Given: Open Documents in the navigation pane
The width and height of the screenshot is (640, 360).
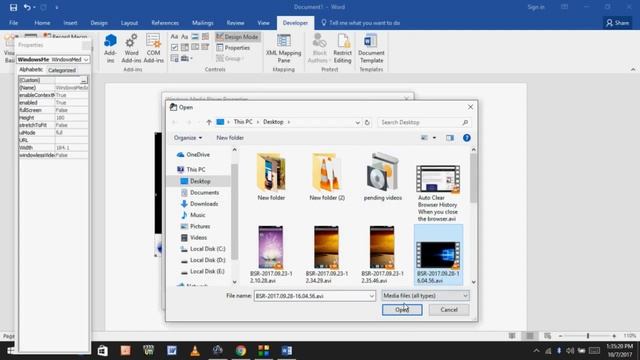Looking at the screenshot, I should pos(200,193).
